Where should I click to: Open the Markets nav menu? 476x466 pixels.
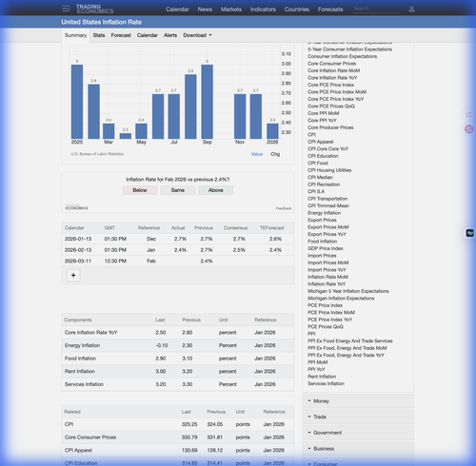[231, 10]
